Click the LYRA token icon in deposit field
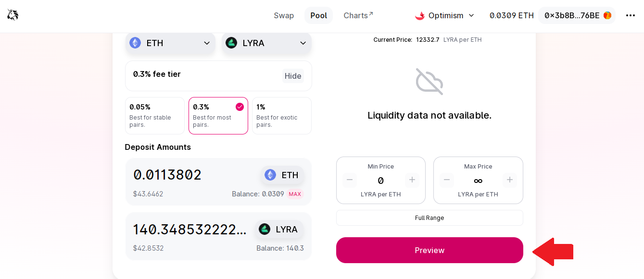Screen dimensions: 644x279 tap(265, 229)
